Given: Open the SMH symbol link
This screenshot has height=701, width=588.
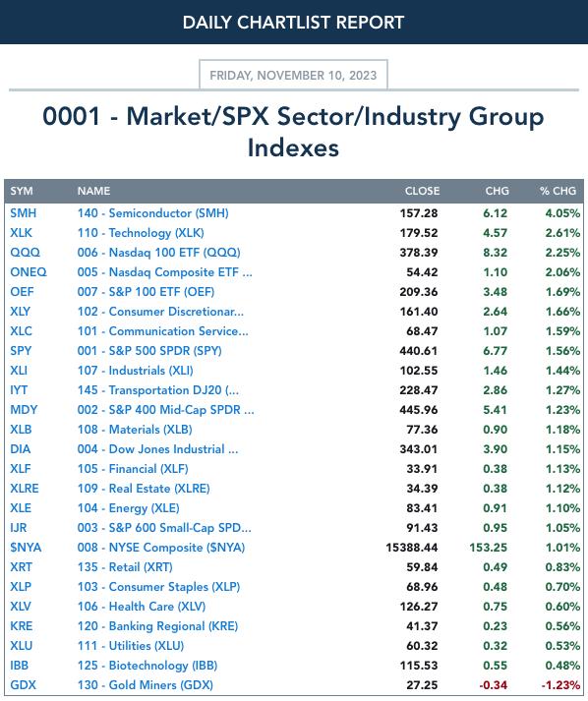Looking at the screenshot, I should [x=24, y=213].
